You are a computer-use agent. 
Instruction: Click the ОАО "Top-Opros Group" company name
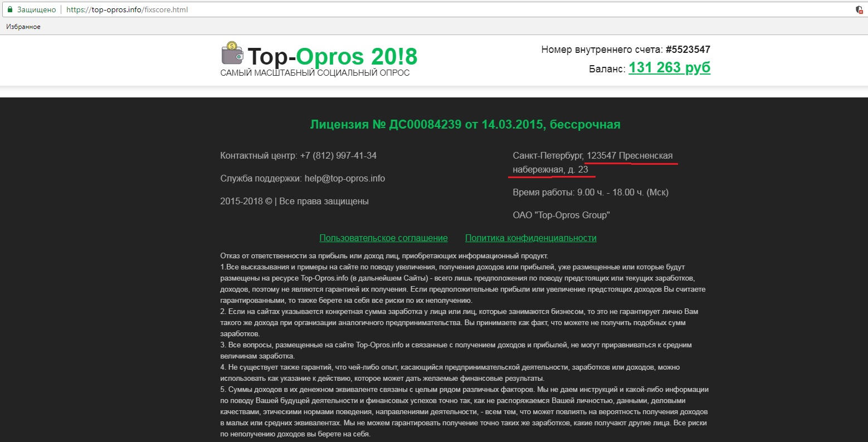coord(561,215)
